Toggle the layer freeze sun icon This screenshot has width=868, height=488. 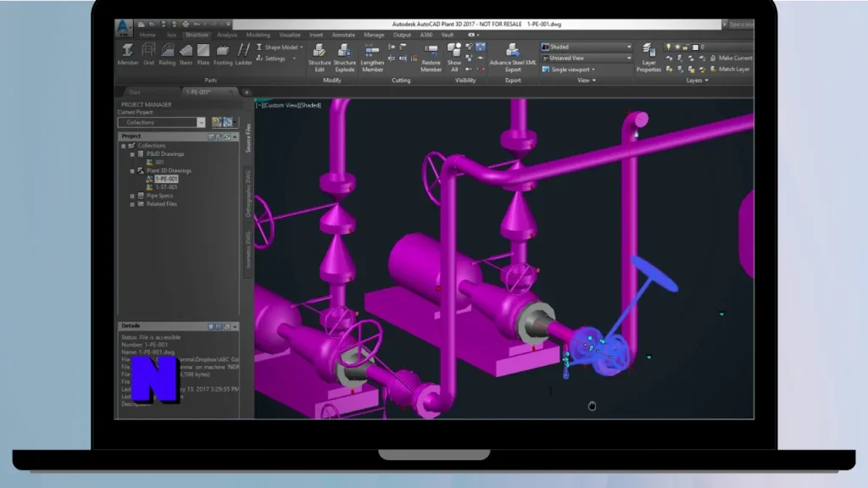click(x=677, y=47)
